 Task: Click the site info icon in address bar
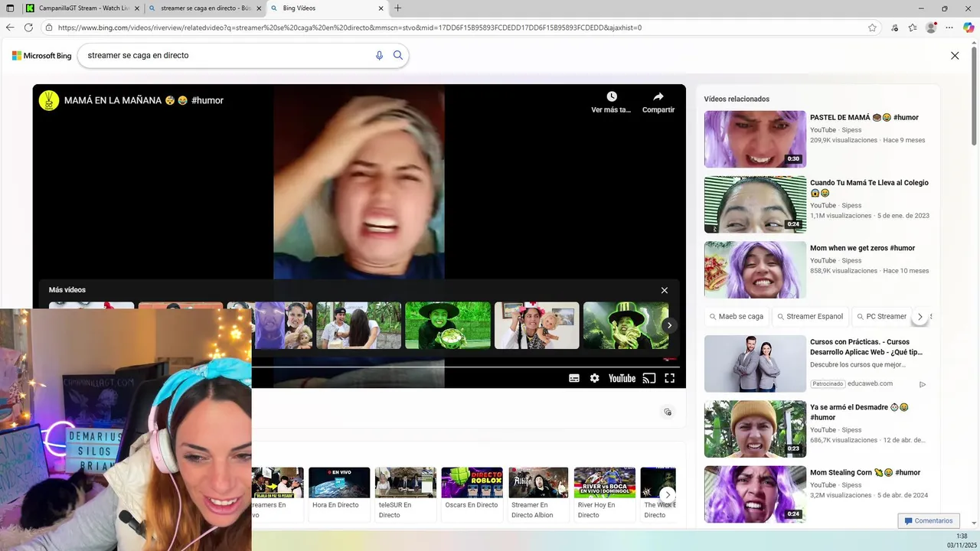point(49,28)
